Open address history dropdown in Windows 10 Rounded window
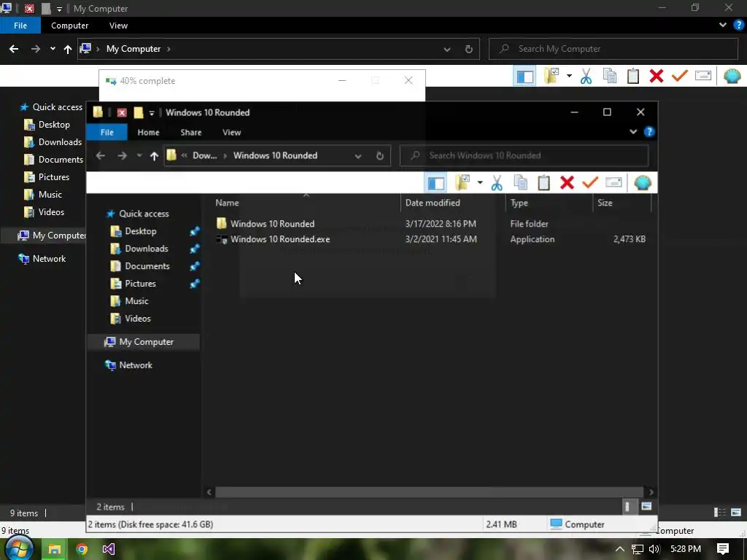 (x=357, y=156)
